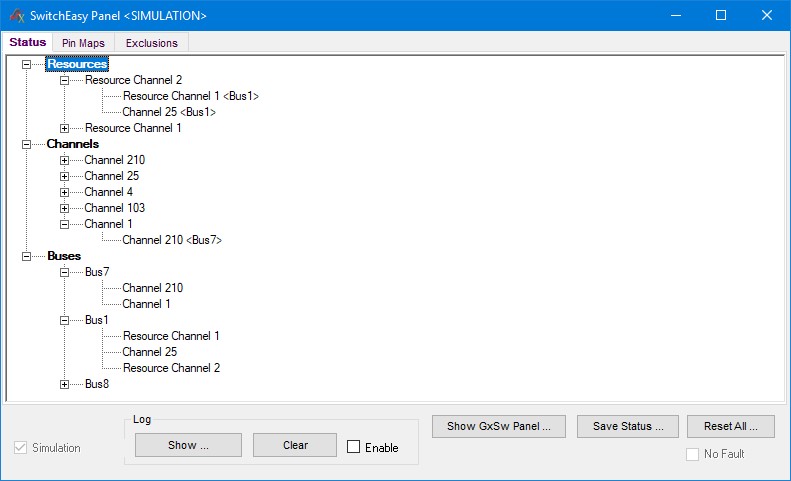Expand the Channel 210 node
Image resolution: width=791 pixels, height=481 pixels.
tap(65, 160)
